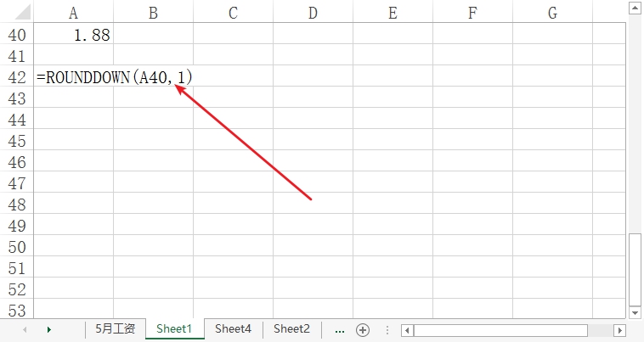Screen dimensions: 644x342
Task: Select column D header
Action: click(313, 13)
